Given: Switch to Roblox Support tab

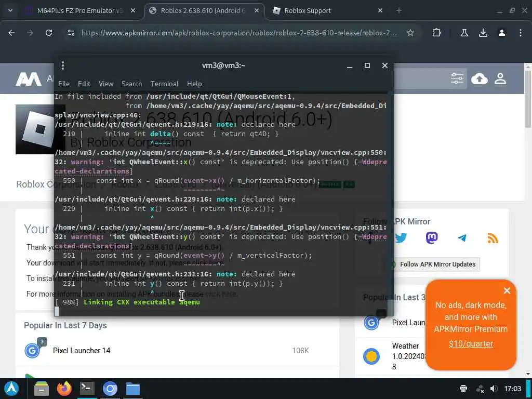Looking at the screenshot, I should click(x=307, y=10).
